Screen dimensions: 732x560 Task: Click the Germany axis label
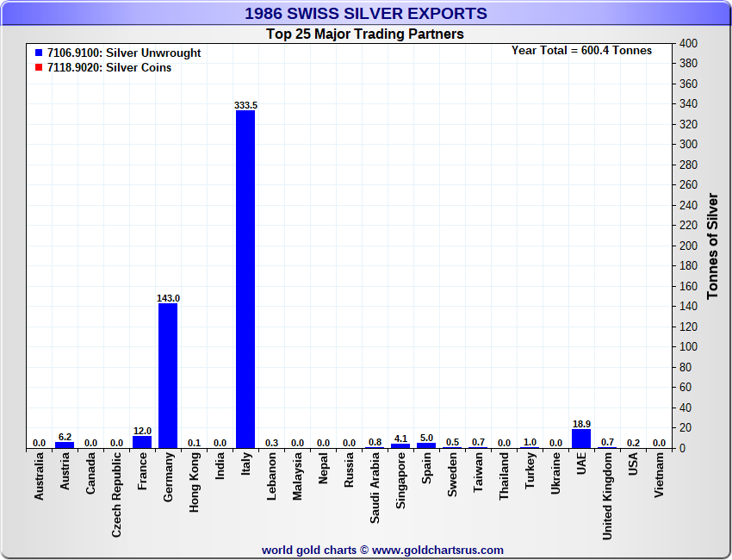[x=168, y=477]
